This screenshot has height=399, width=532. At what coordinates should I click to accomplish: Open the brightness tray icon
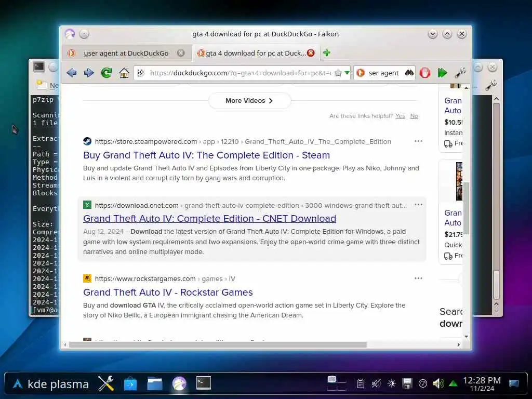point(392,383)
